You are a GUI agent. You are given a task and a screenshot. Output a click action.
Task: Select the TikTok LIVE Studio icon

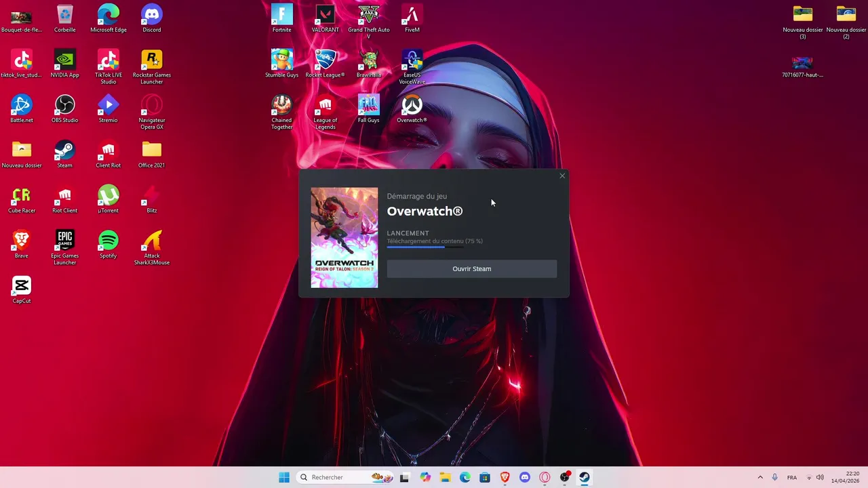point(108,66)
